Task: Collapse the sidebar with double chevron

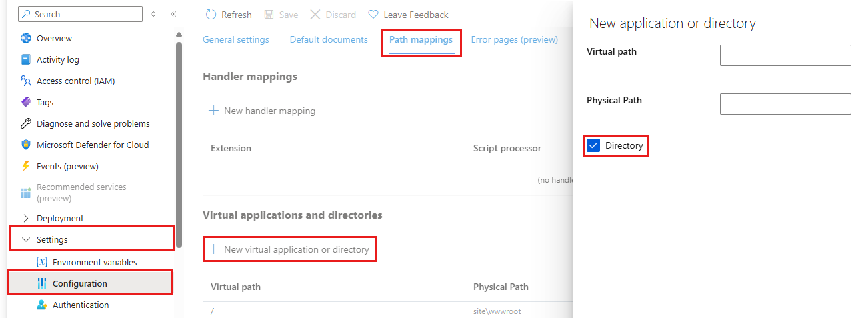Action: tap(173, 14)
